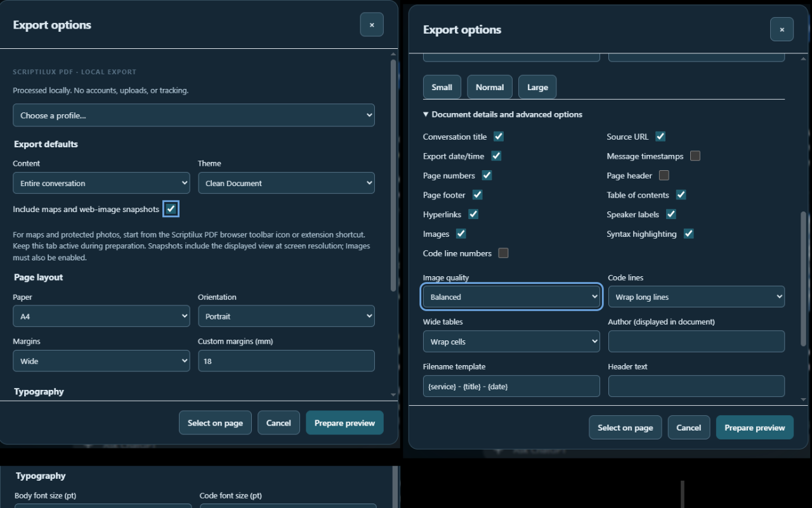This screenshot has width=812, height=508.
Task: Close the Export options dialog showing Page layout
Action: (x=372, y=25)
